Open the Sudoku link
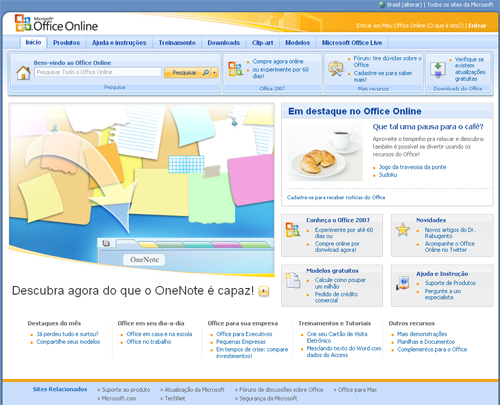 coord(388,175)
